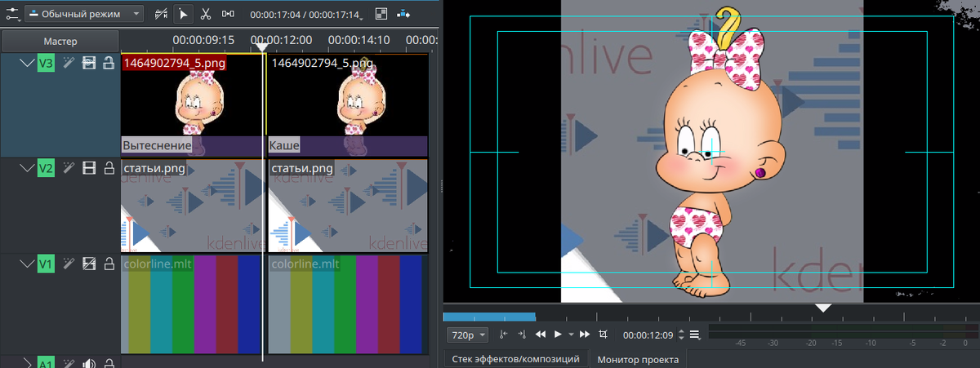Select the V3 track label
Viewport: 980px width, 368px height.
(x=46, y=63)
